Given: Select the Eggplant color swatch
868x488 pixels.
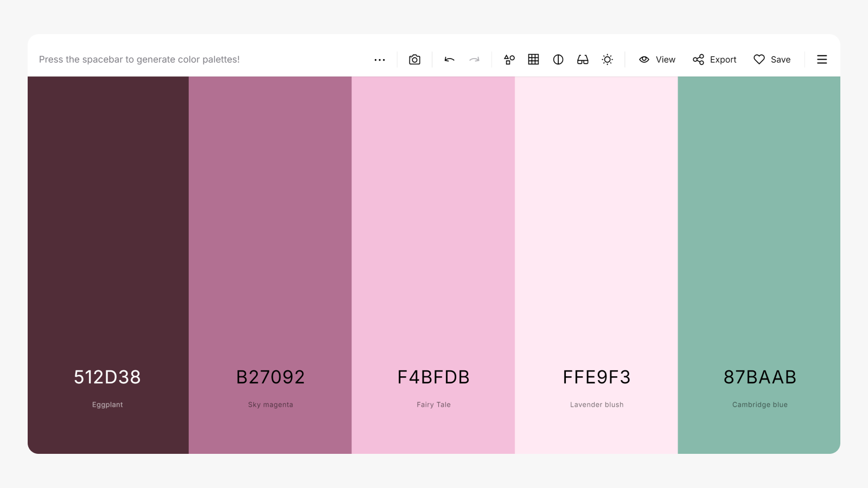Looking at the screenshot, I should coord(108,217).
